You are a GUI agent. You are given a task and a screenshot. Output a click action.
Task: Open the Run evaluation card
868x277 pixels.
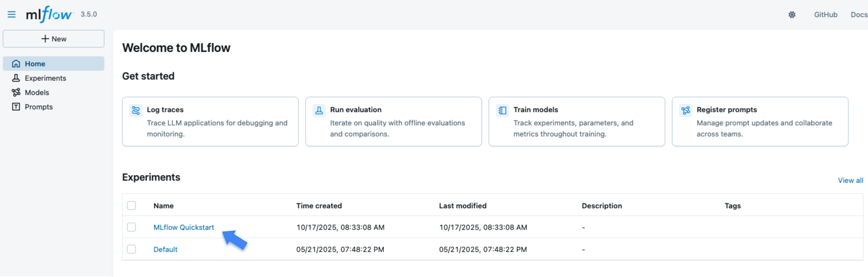pyautogui.click(x=394, y=122)
